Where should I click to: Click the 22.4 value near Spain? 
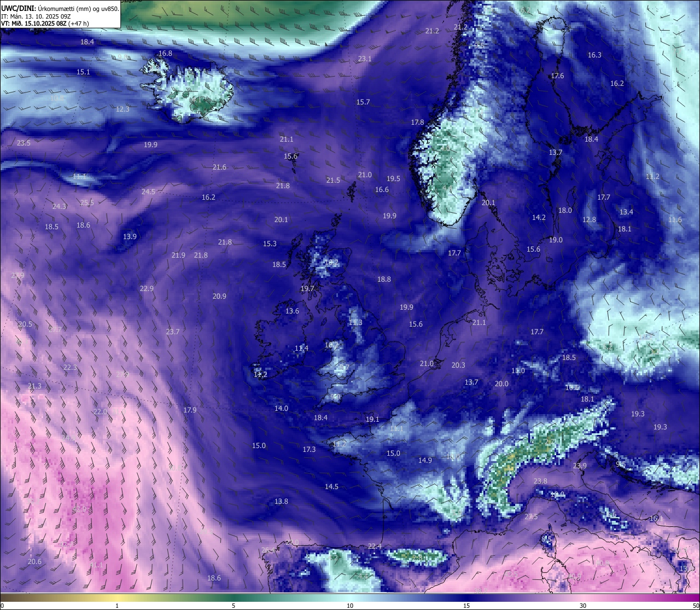point(375,547)
